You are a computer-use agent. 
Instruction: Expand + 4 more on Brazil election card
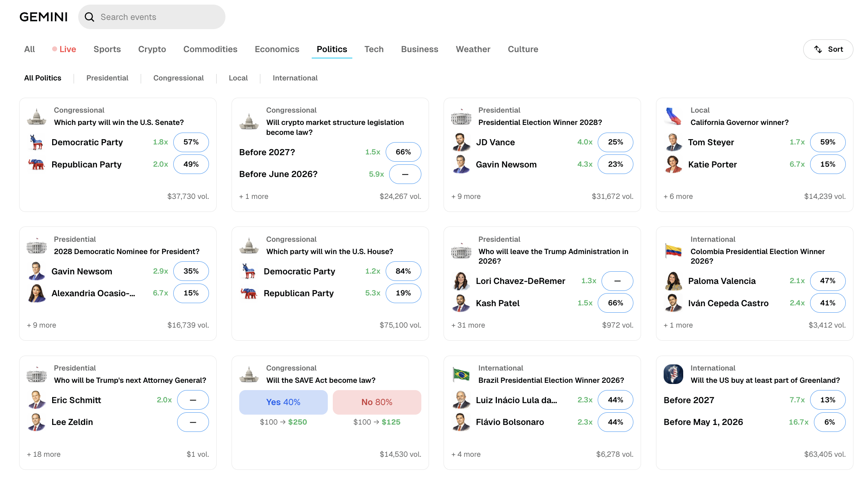pos(466,454)
